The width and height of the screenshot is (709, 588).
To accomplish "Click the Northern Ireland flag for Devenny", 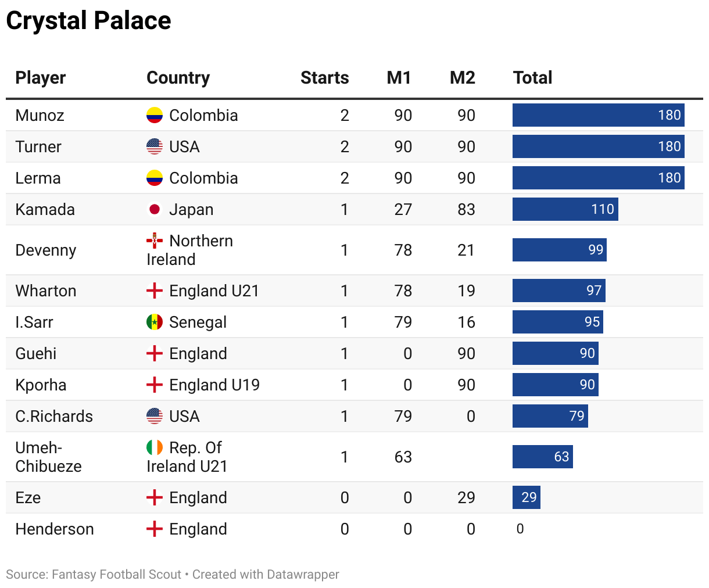I will 154,241.
